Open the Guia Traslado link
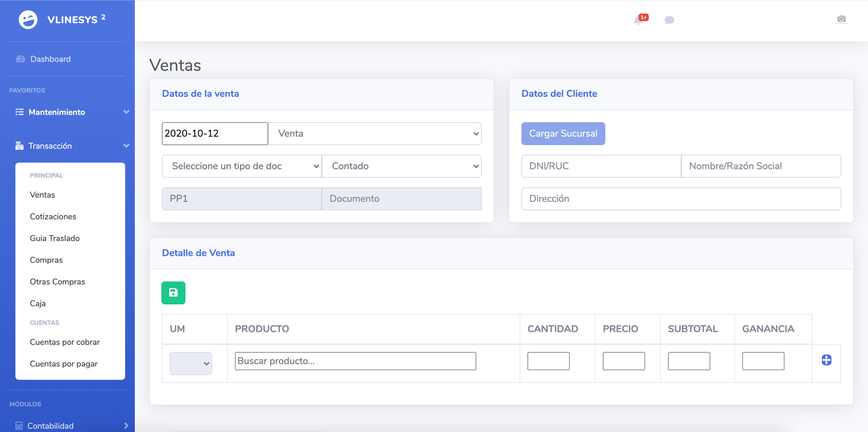Screen dimensions: 868x432 (55, 238)
